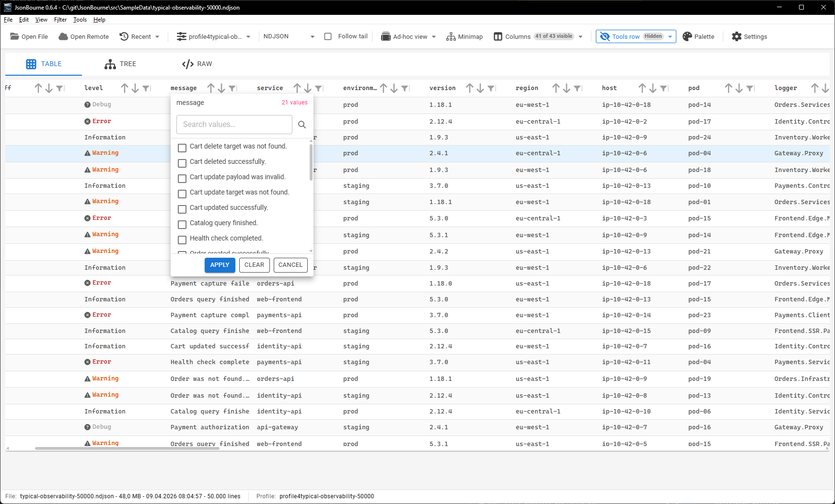This screenshot has width=835, height=504.
Task: Open the Palette tool
Action: coord(698,36)
